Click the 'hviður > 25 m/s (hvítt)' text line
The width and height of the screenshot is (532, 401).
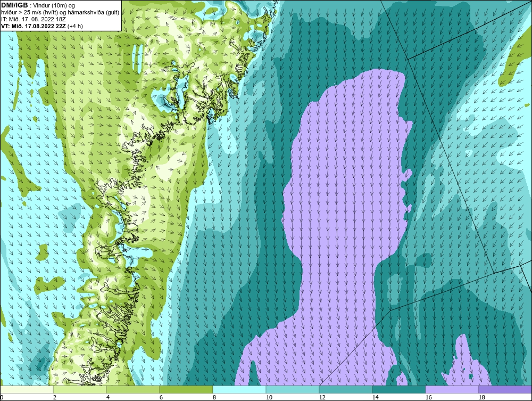(29, 12)
